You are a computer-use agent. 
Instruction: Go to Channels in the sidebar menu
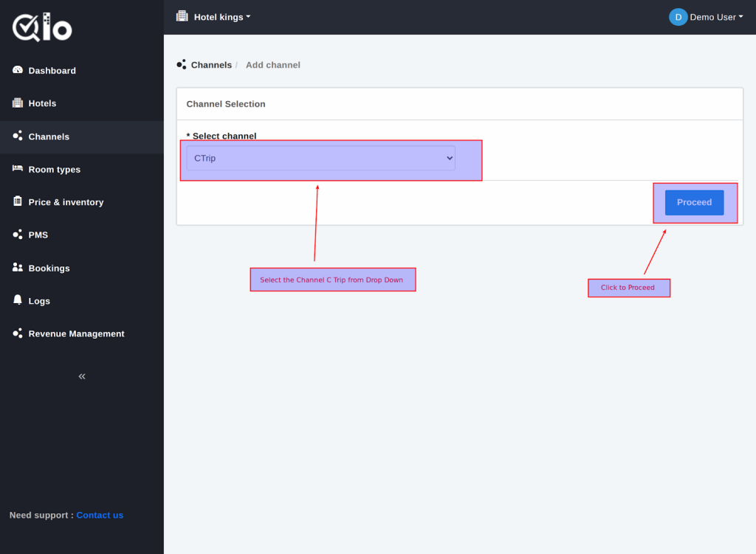click(x=49, y=136)
